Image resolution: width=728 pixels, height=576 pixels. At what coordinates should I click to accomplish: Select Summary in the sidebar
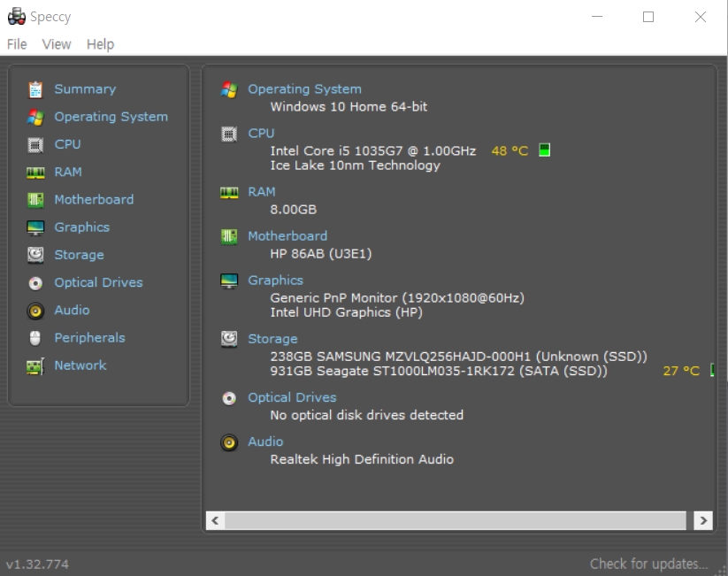(85, 89)
